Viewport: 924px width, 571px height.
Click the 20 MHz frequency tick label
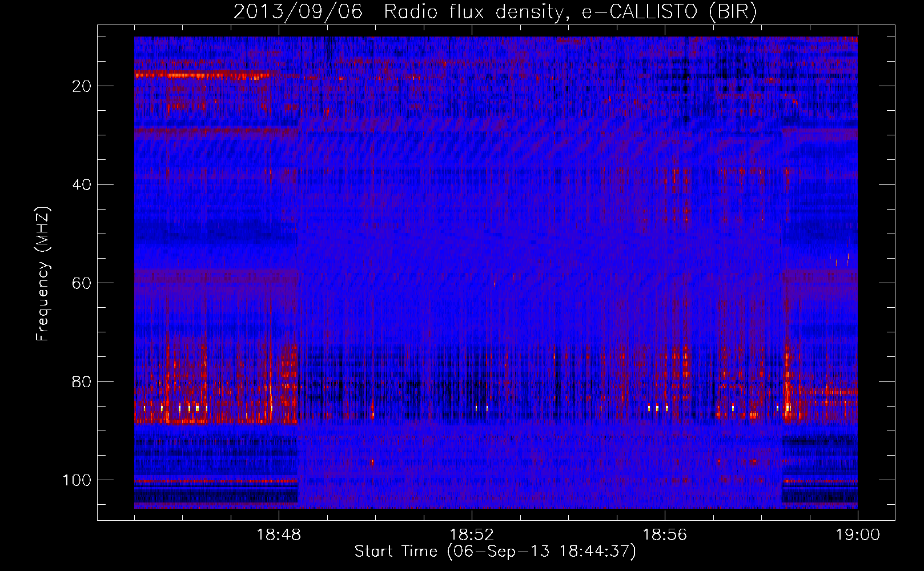82,86
